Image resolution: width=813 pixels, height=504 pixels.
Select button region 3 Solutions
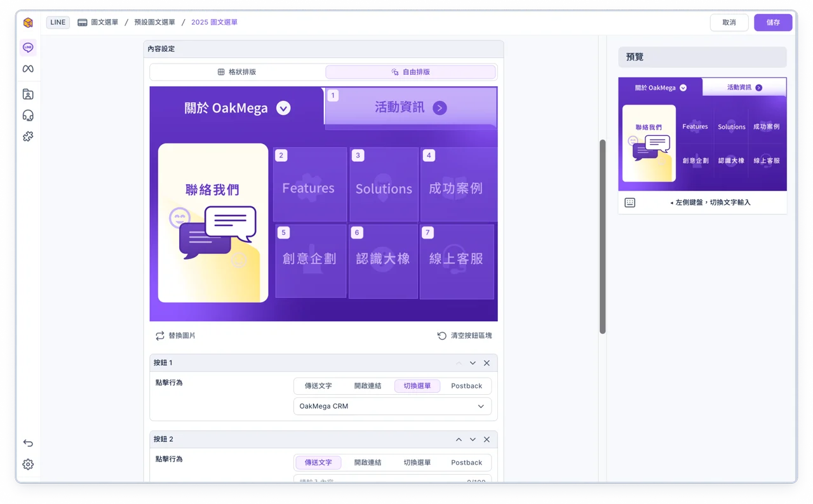pos(384,185)
